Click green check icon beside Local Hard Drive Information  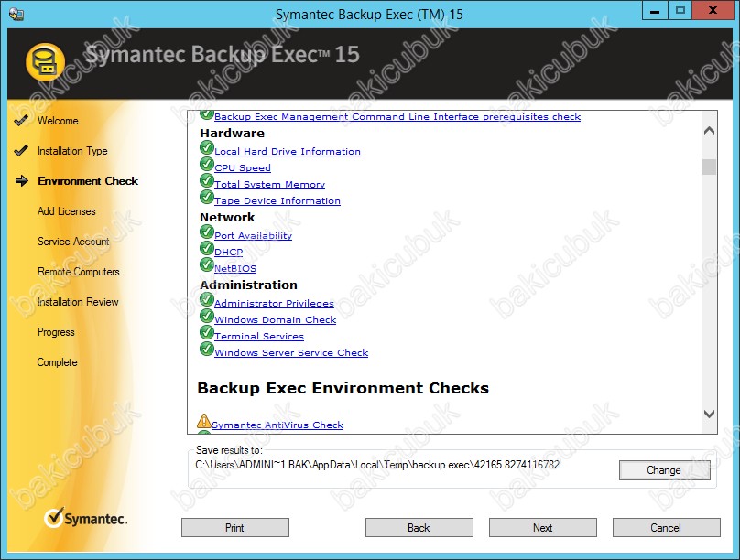[206, 148]
